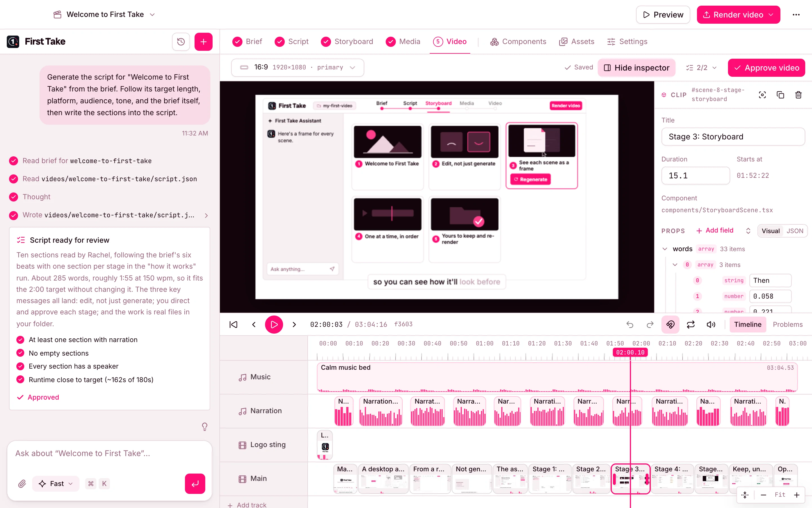This screenshot has height=508, width=812.
Task: Switch props view to JSON
Action: [x=795, y=231]
